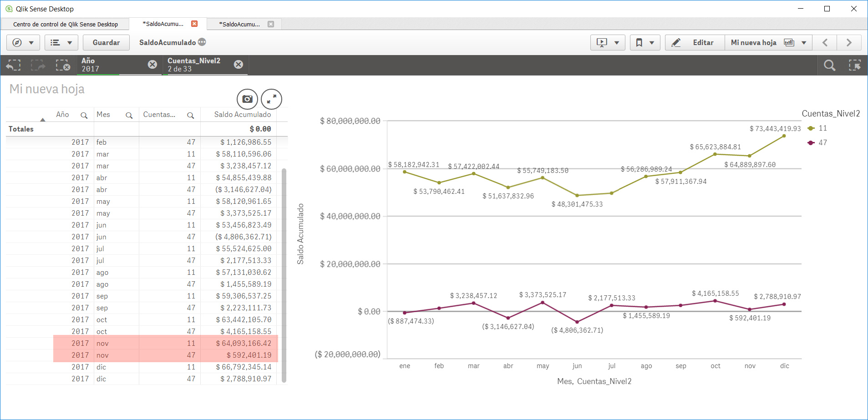
Task: Click the $ 58,182,942.31 chart label
Action: click(414, 165)
